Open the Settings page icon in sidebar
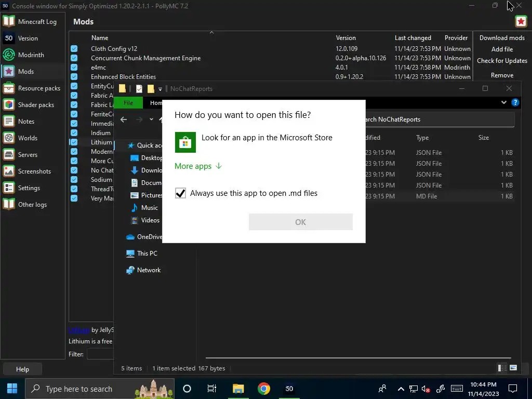Viewport: 532px width, 399px height. coord(8,188)
